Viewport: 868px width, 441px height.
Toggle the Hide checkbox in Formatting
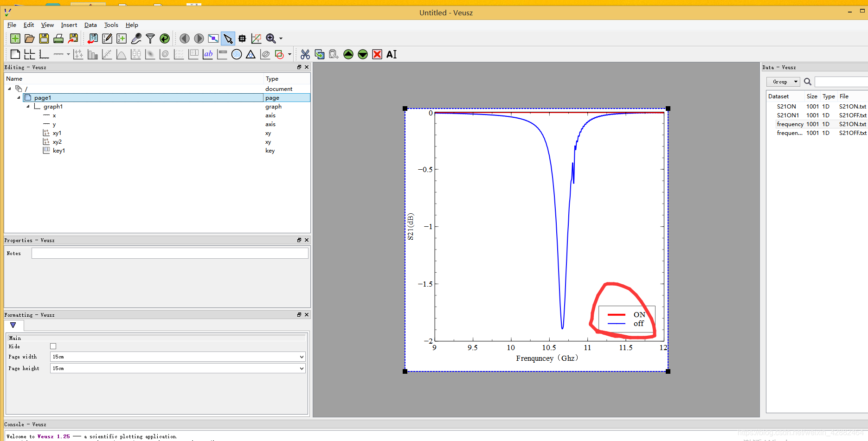53,346
